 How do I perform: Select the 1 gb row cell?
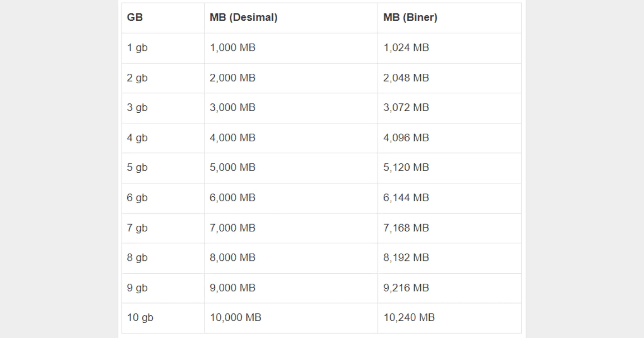click(x=137, y=48)
